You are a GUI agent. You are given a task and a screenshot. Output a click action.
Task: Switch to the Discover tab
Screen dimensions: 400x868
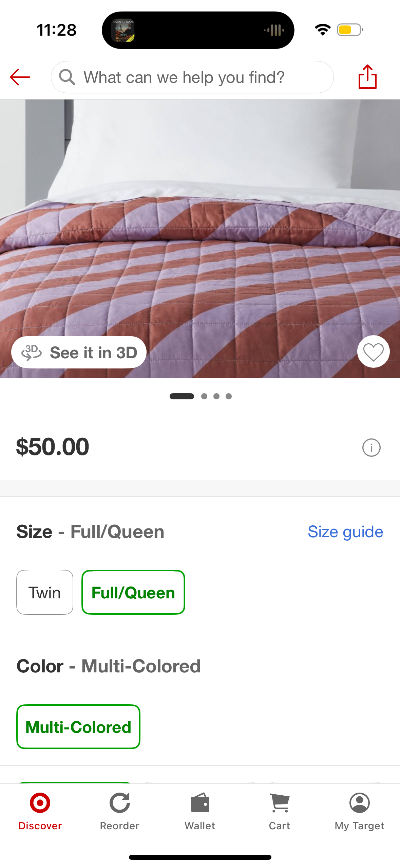coord(40,811)
